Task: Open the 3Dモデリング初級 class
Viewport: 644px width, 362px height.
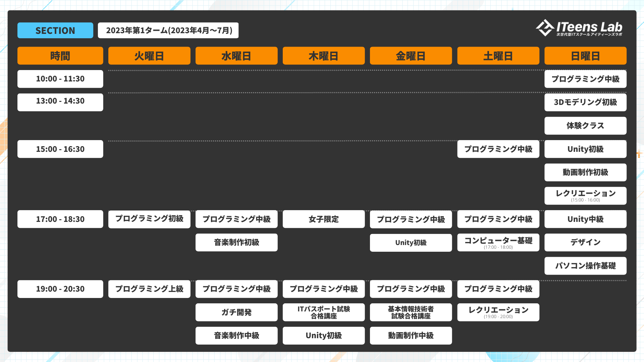Action: [x=585, y=102]
